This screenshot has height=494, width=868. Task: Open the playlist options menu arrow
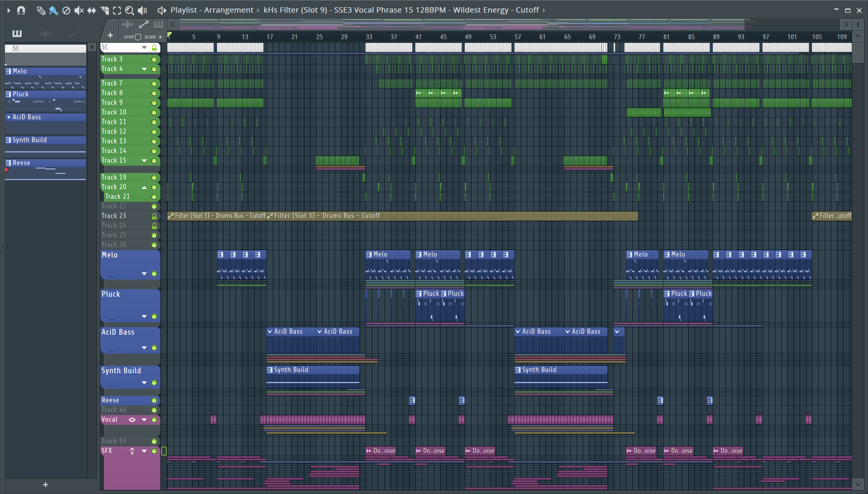click(9, 11)
